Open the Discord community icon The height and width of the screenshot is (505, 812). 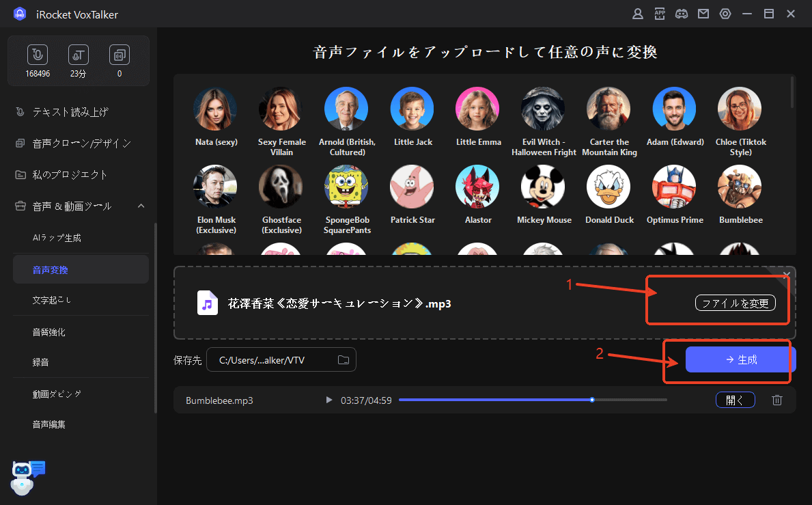(x=682, y=14)
